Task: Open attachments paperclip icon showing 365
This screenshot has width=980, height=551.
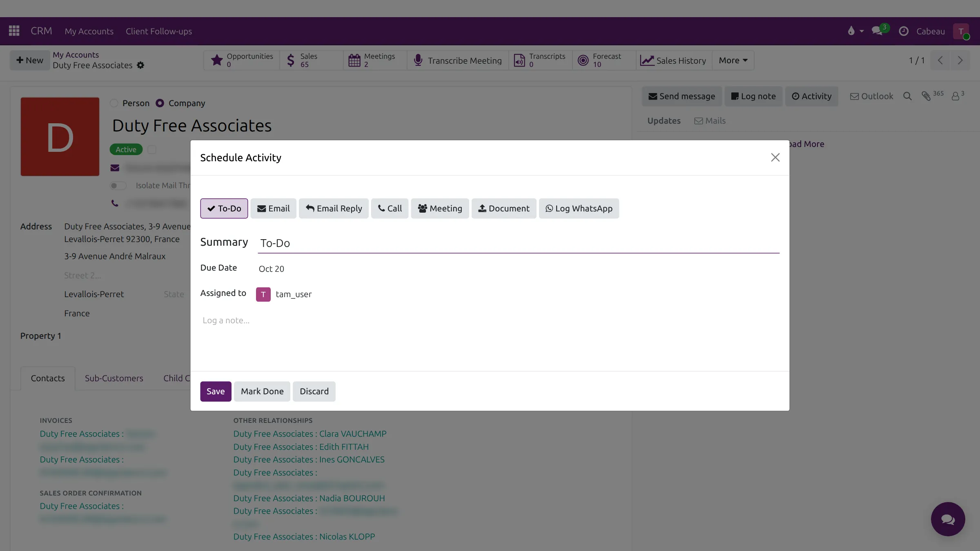Action: tap(932, 96)
